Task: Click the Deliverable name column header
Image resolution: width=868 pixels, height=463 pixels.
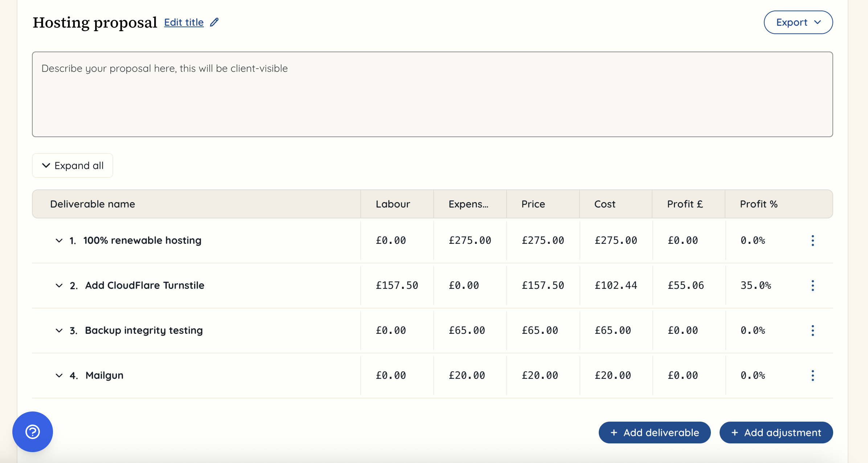Action: coord(93,204)
